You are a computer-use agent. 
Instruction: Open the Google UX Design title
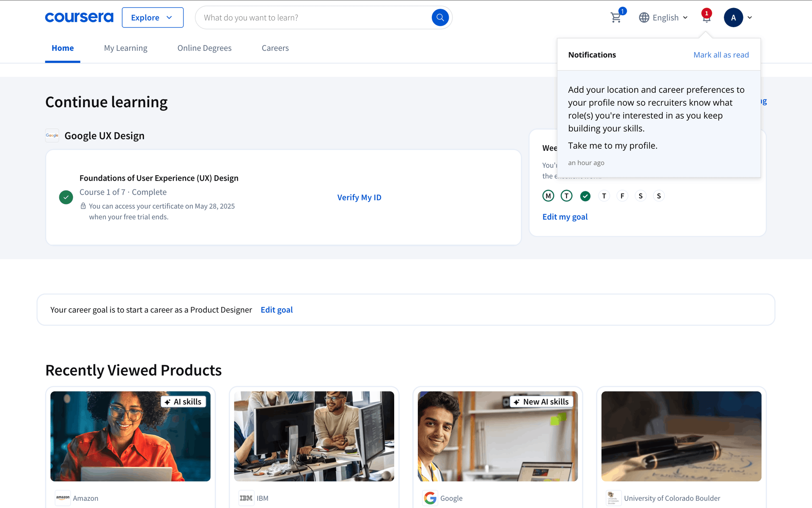coord(104,135)
